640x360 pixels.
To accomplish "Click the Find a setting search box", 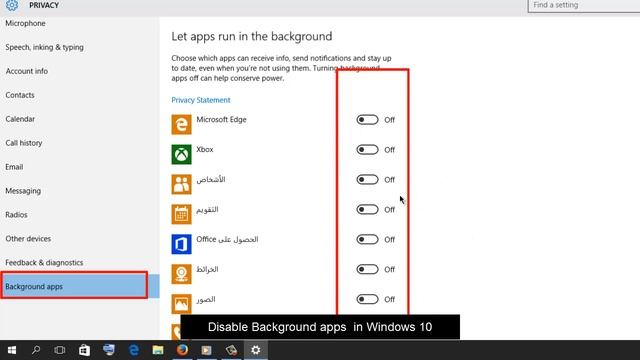I will [x=584, y=5].
